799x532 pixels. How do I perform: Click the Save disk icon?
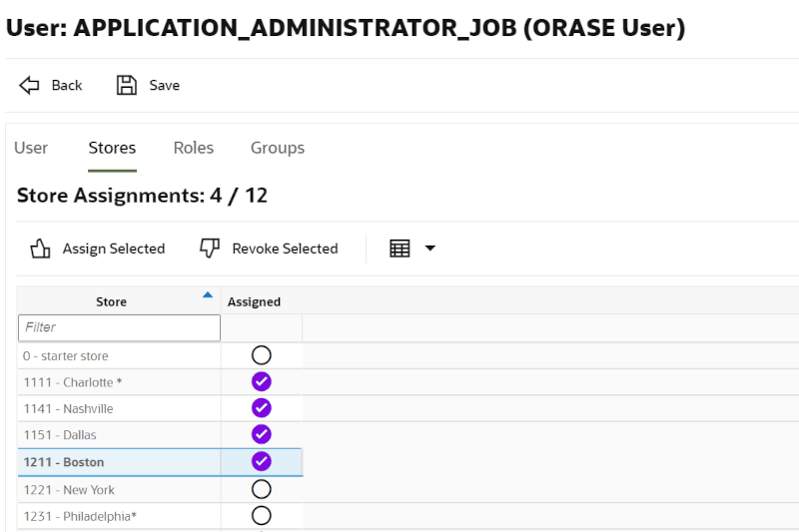point(127,85)
